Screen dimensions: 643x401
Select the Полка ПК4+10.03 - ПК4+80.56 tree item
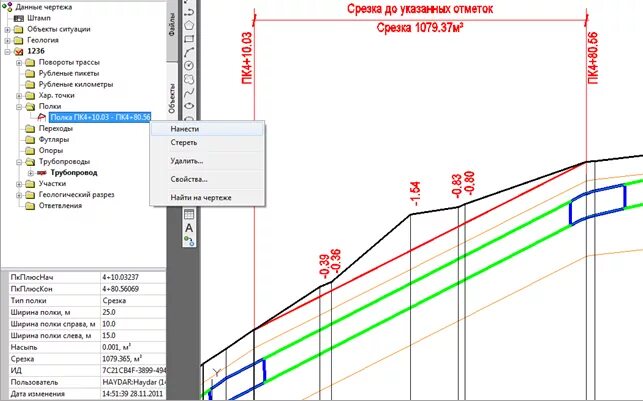point(100,117)
